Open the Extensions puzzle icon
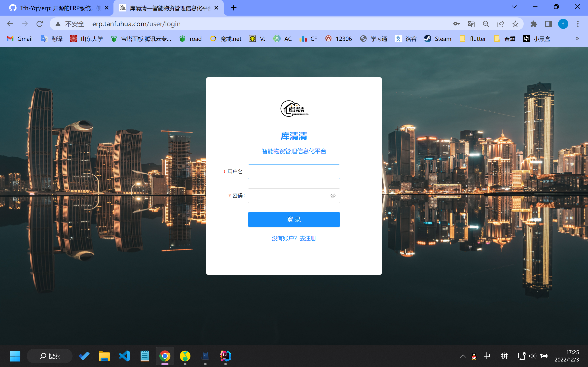This screenshot has height=367, width=588. tap(534, 24)
